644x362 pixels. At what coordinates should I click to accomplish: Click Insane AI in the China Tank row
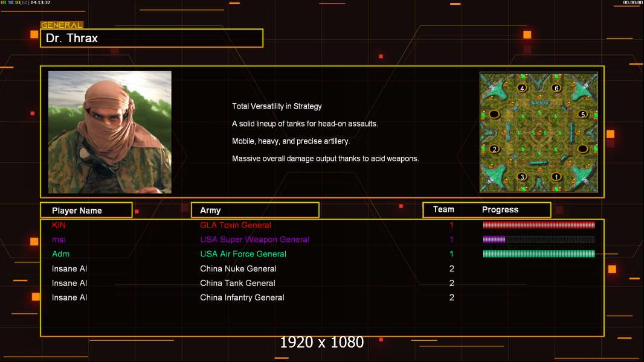(x=69, y=283)
